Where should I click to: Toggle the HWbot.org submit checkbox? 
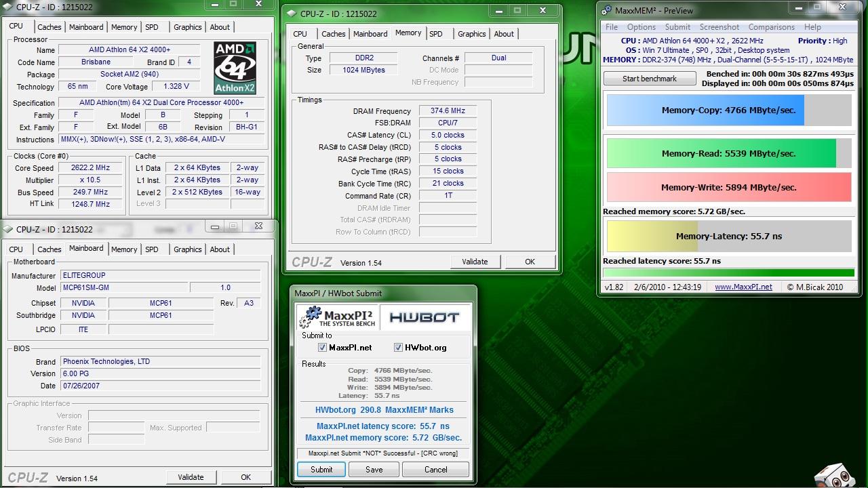[398, 348]
